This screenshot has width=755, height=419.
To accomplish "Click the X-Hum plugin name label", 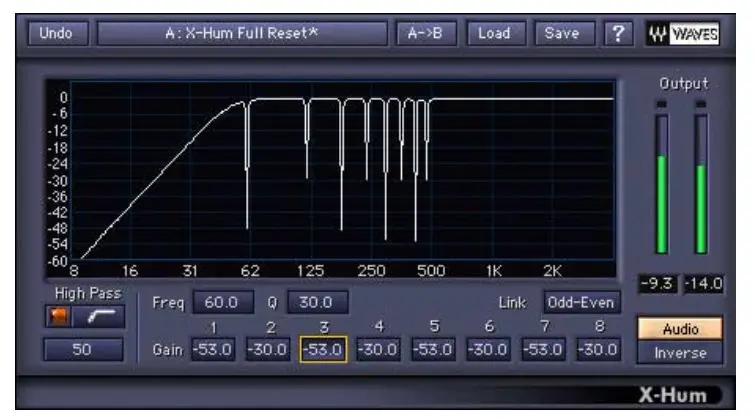I will (x=673, y=395).
